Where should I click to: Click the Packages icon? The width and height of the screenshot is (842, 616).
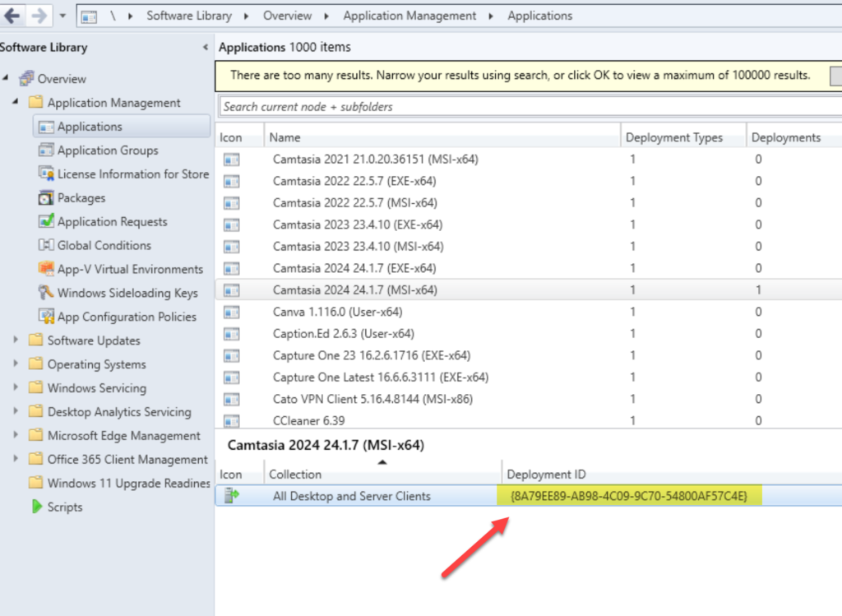coord(46,197)
